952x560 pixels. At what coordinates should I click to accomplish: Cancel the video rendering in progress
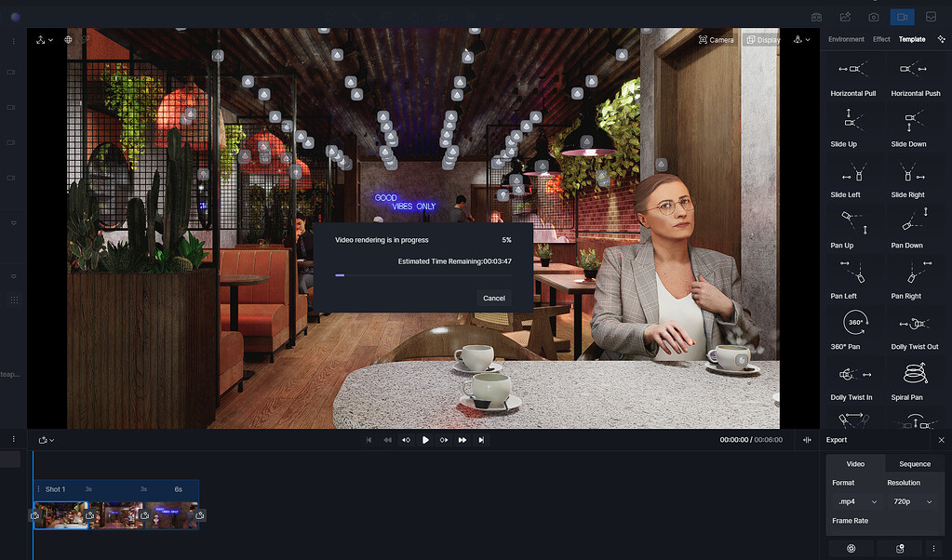[493, 299]
